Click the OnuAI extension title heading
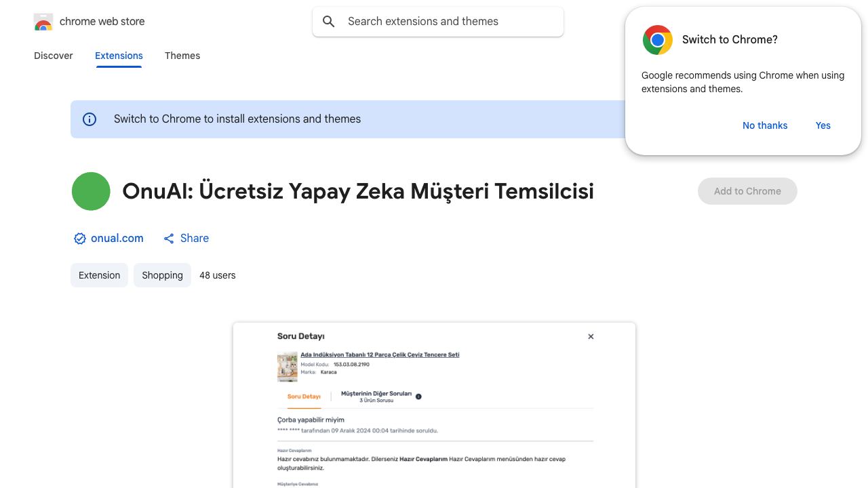 tap(358, 191)
